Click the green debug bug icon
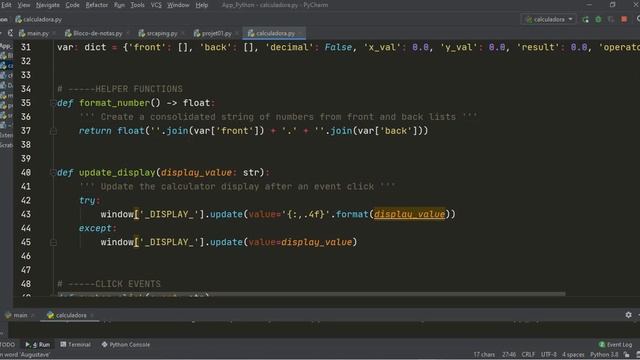This screenshot has height=360, width=640. (x=598, y=19)
